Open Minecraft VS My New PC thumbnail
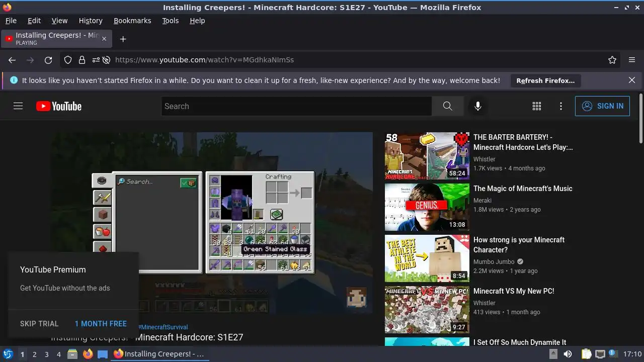644x362 pixels. tap(427, 310)
